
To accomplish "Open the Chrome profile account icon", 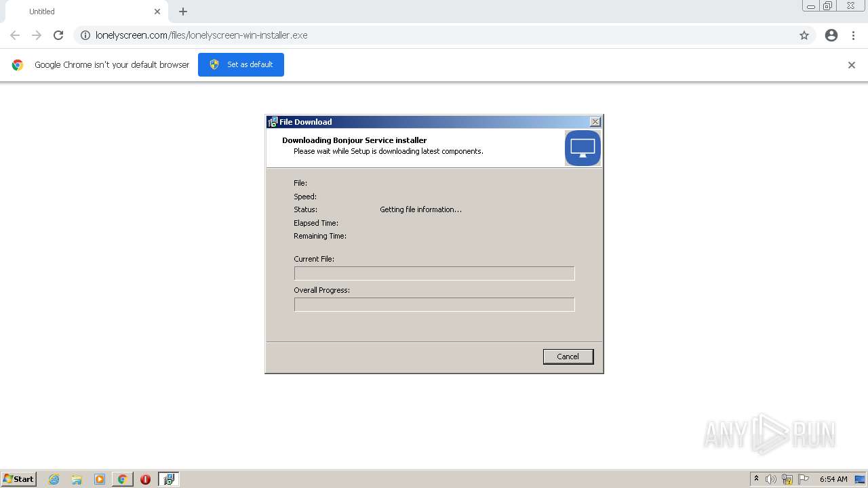I will 831,35.
